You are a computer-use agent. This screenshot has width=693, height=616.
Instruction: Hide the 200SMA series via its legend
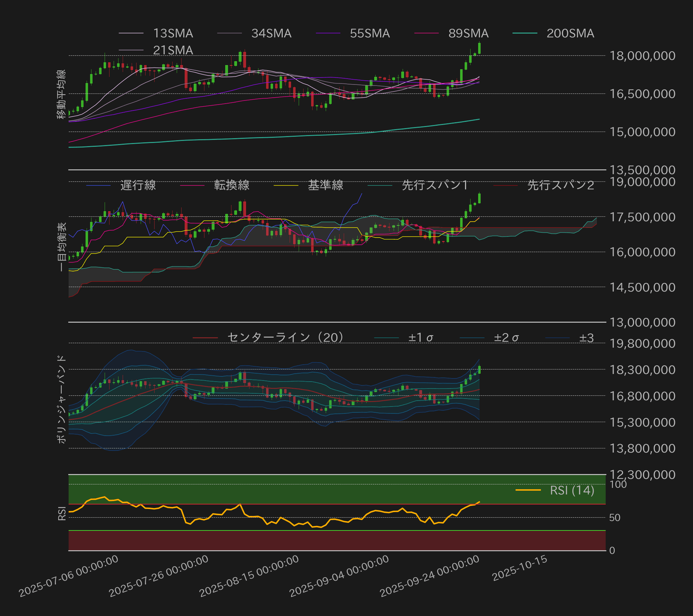click(x=570, y=34)
